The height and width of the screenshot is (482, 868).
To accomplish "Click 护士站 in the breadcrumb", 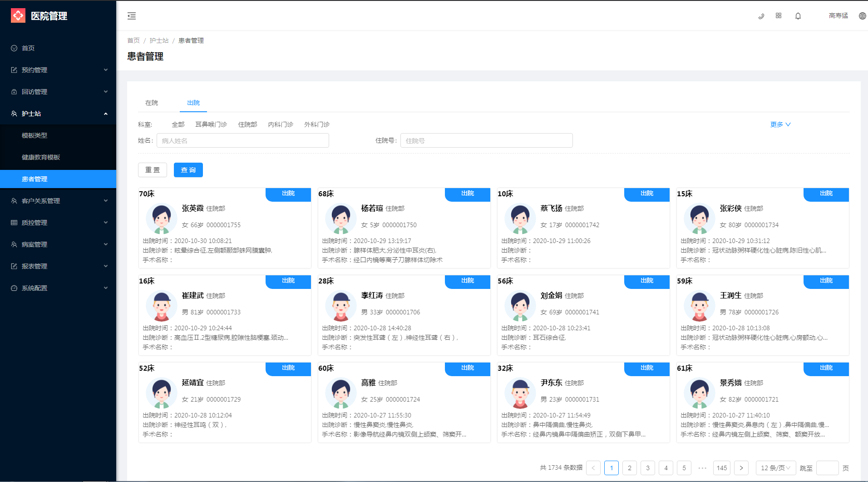I will click(159, 40).
